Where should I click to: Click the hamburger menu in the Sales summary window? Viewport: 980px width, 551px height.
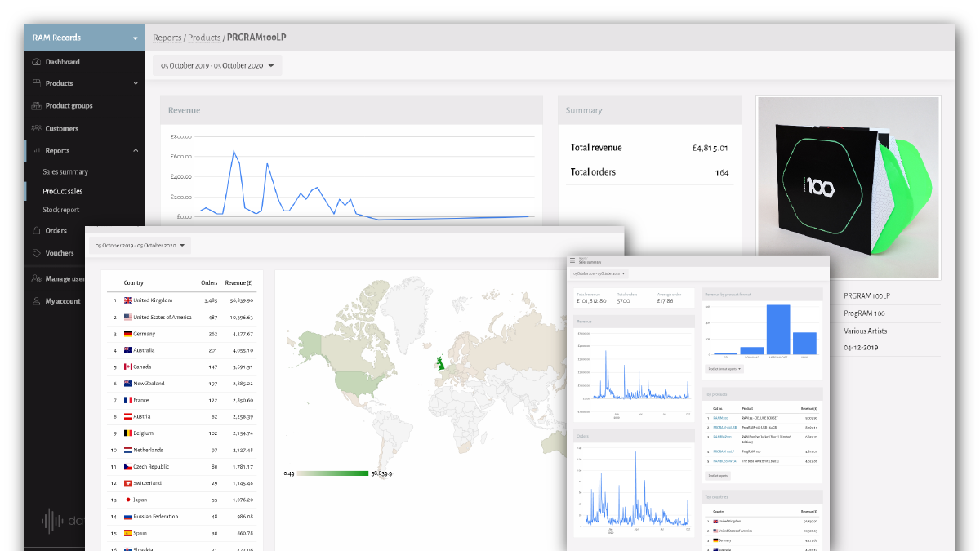(x=571, y=260)
